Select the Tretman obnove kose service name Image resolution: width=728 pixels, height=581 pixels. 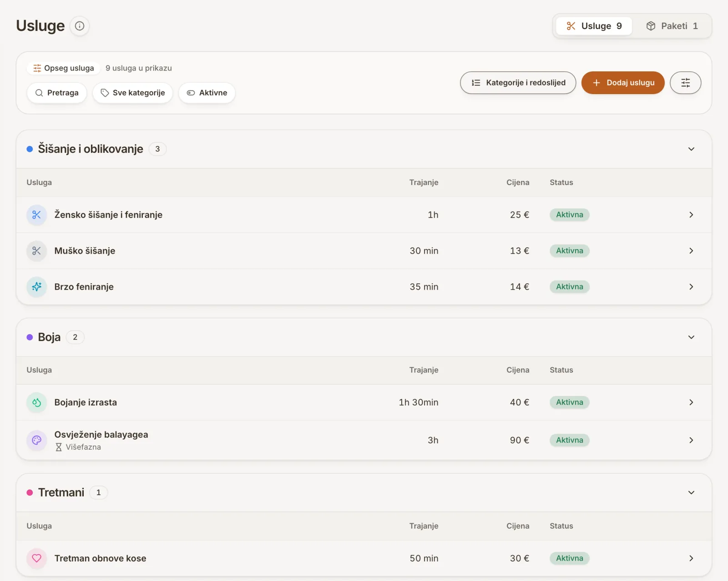click(101, 558)
